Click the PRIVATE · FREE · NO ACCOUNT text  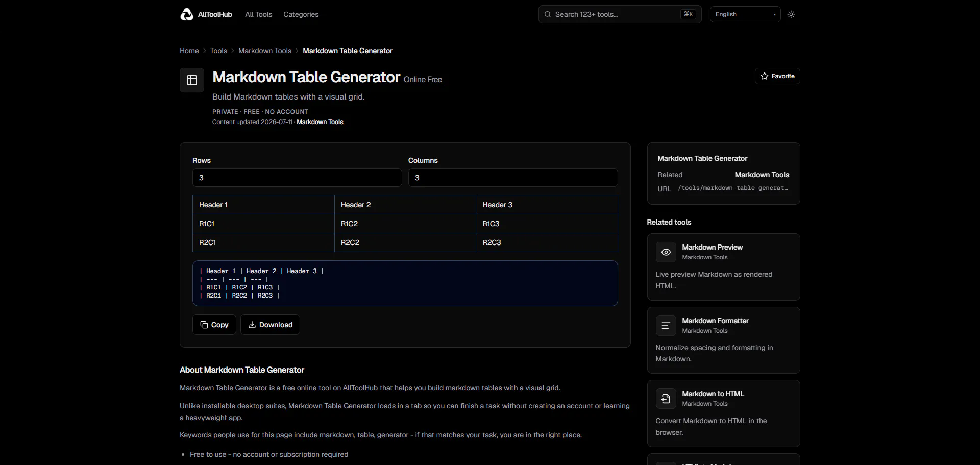[260, 112]
